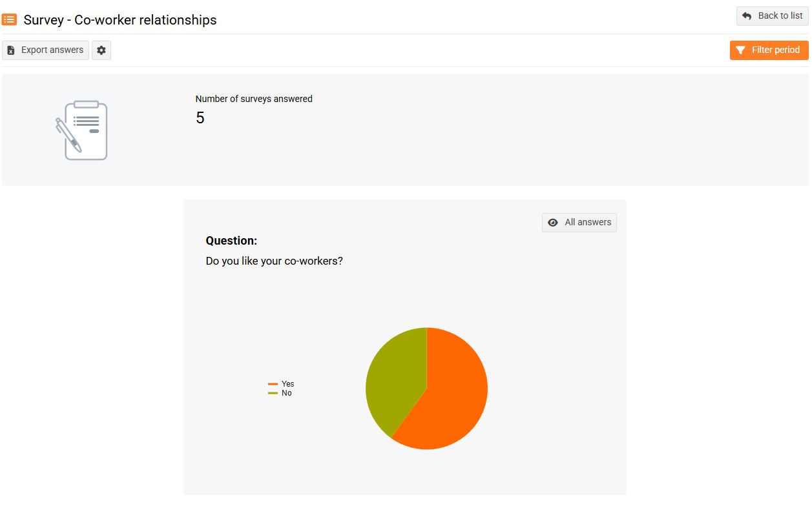Viewport: 812px width, 508px height.
Task: Toggle the Yes series legend label
Action: pyautogui.click(x=287, y=384)
